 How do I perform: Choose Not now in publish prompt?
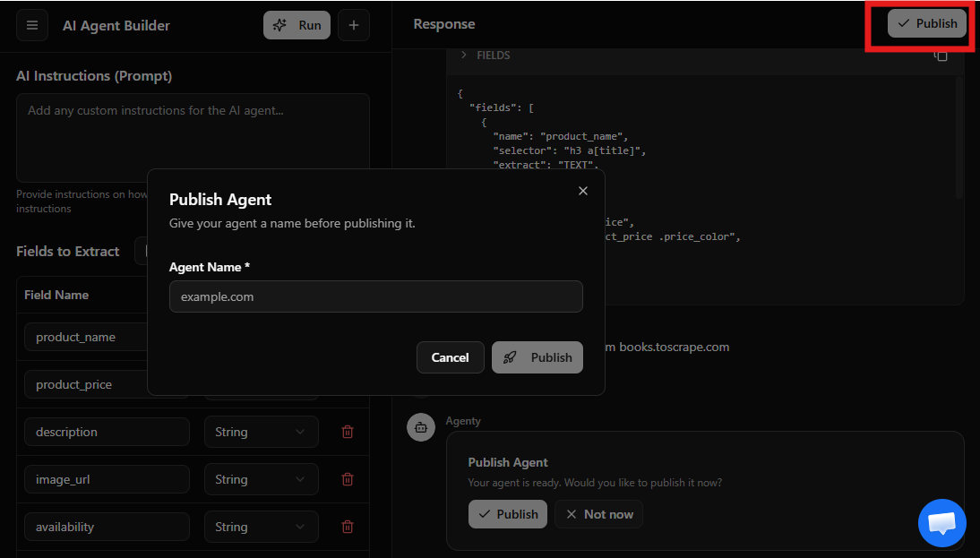click(x=598, y=514)
